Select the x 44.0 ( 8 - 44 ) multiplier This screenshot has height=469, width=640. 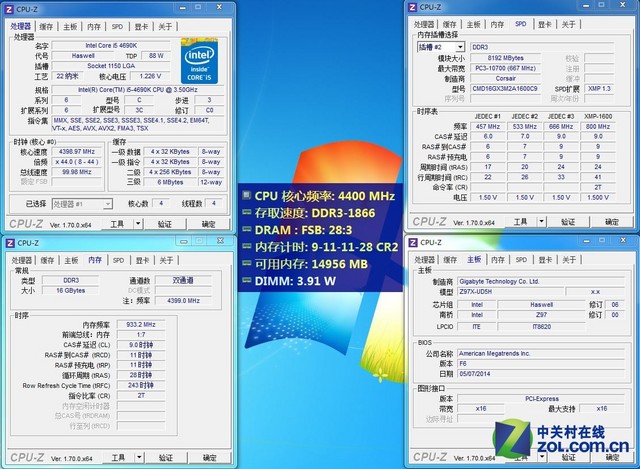coord(77,162)
